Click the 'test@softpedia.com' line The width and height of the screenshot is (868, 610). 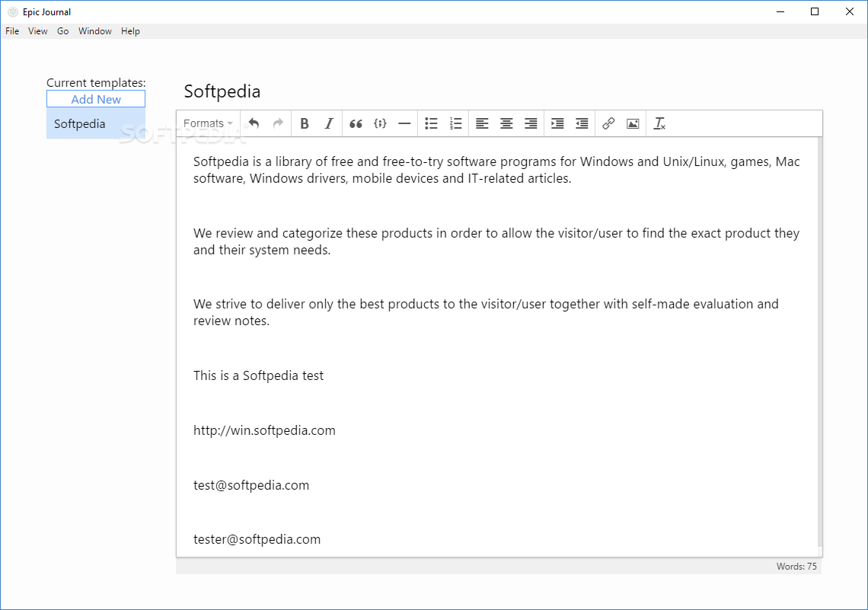pos(251,485)
